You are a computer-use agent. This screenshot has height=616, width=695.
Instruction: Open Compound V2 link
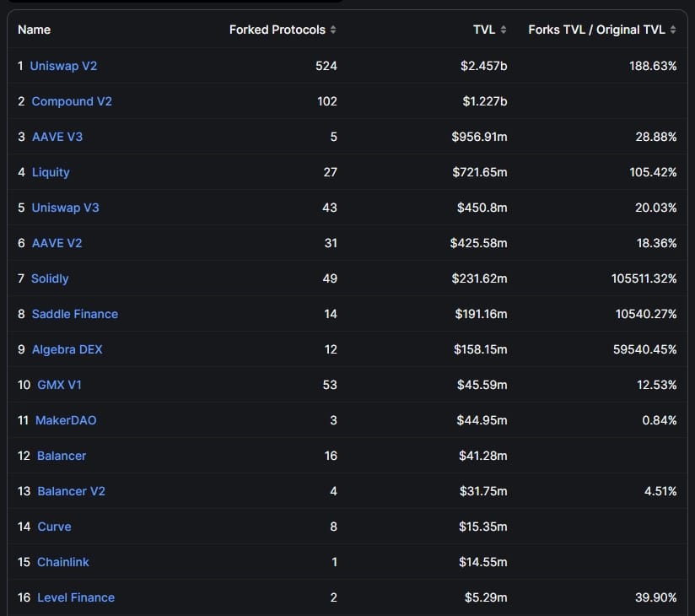pyautogui.click(x=72, y=101)
